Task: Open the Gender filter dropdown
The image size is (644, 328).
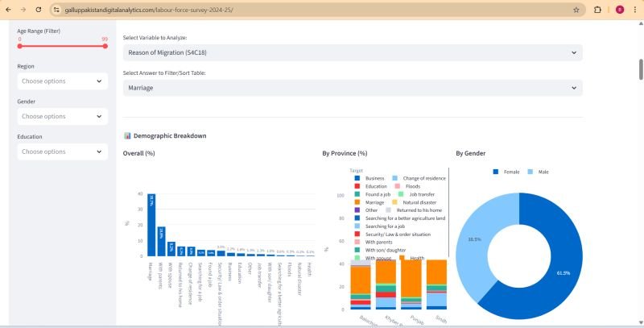Action: [x=63, y=116]
